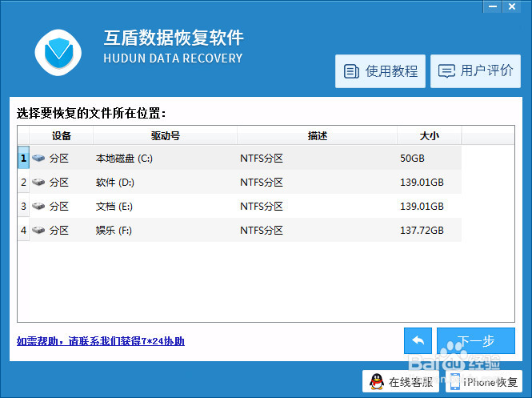Select the disk icon for 娱乐 (F:)
This screenshot has width=532, height=398.
click(38, 231)
